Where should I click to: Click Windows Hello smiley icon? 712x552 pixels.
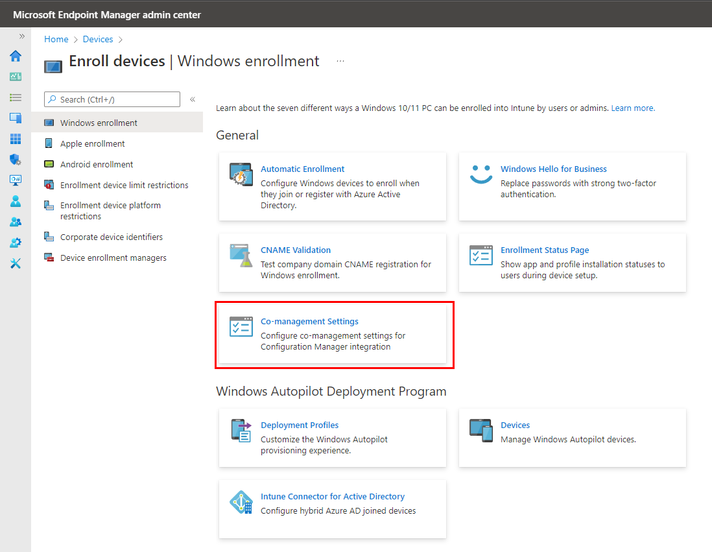pos(481,174)
